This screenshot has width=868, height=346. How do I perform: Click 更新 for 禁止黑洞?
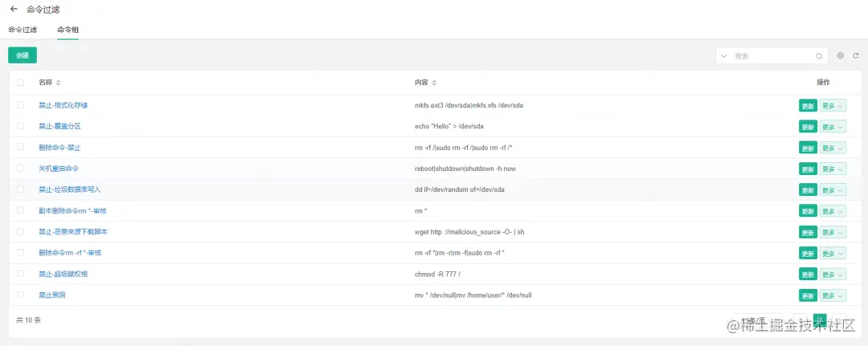click(x=808, y=295)
